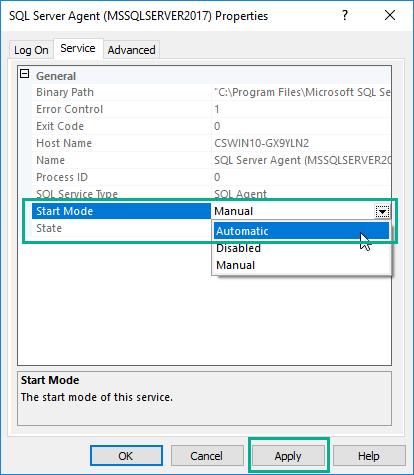This screenshot has width=414, height=475.
Task: Close the Properties dialog
Action: 390,15
